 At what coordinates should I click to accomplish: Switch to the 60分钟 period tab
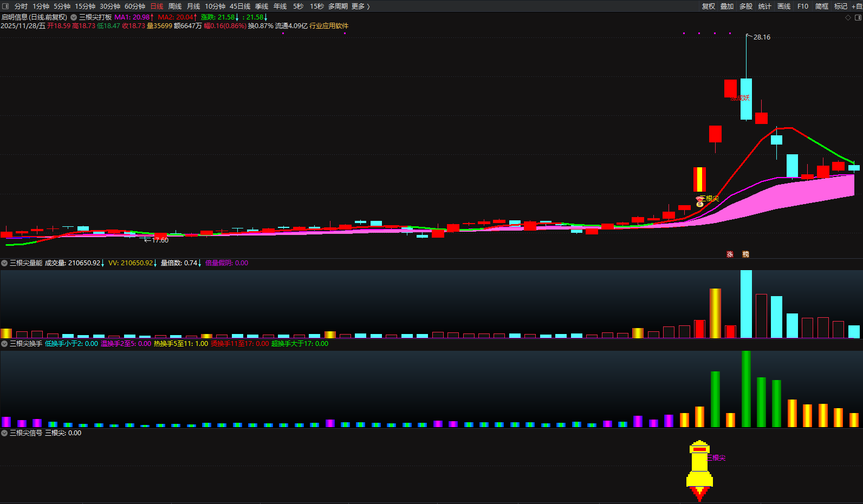tap(135, 6)
